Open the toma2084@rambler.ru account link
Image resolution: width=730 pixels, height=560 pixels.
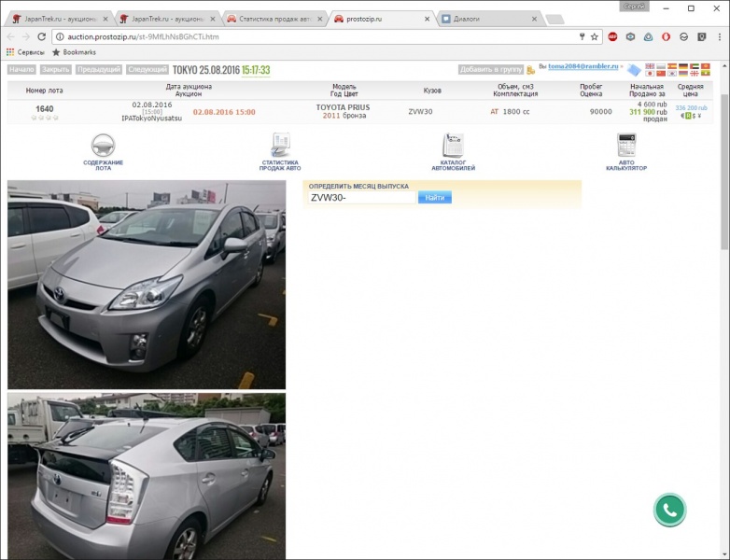coord(583,68)
